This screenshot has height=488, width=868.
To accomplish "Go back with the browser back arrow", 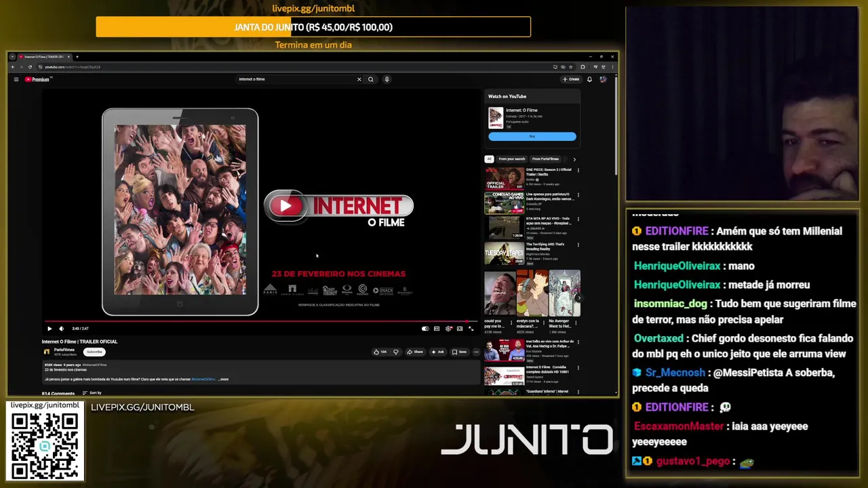I will pyautogui.click(x=13, y=67).
